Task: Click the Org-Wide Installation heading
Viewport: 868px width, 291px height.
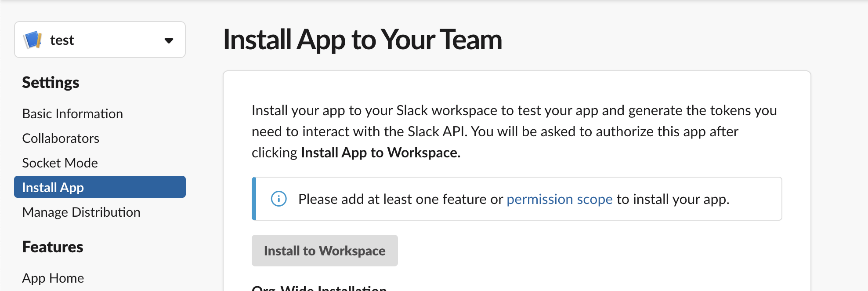Action: [319, 288]
